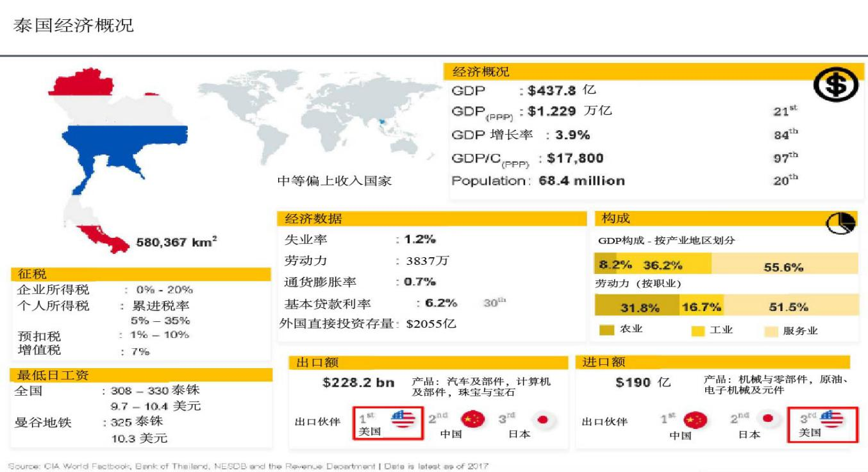Click the US flag for 3rd import partner
The height and width of the screenshot is (472, 868).
click(x=833, y=419)
